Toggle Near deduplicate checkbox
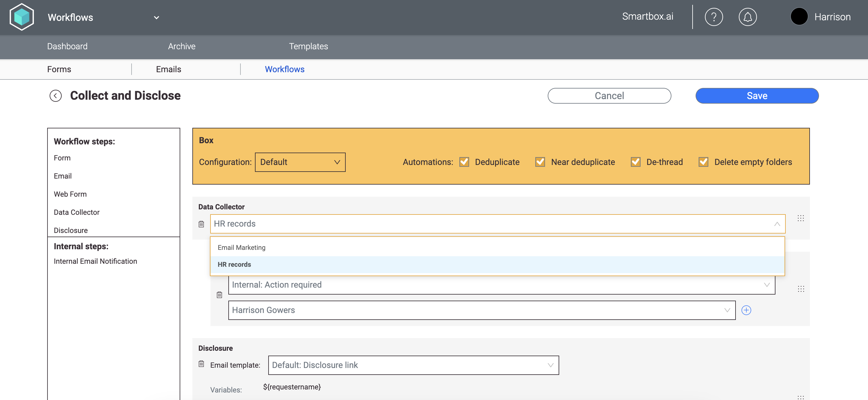Viewport: 868px width, 400px height. 540,162
